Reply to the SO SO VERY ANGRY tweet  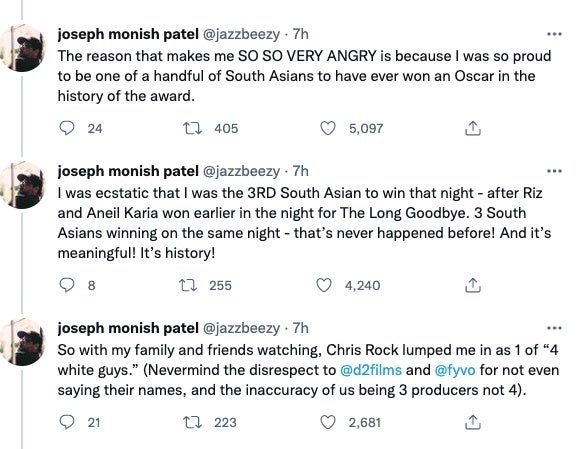tap(67, 128)
